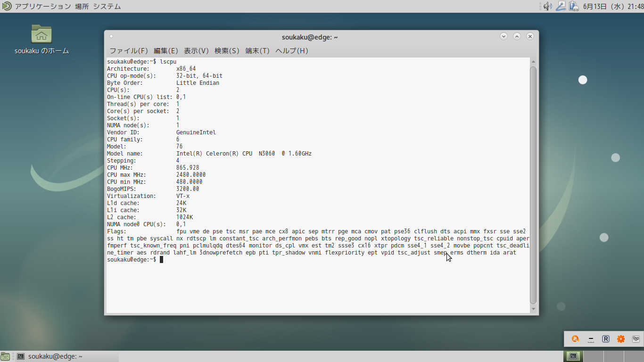Maximize the terminal window

(x=517, y=36)
